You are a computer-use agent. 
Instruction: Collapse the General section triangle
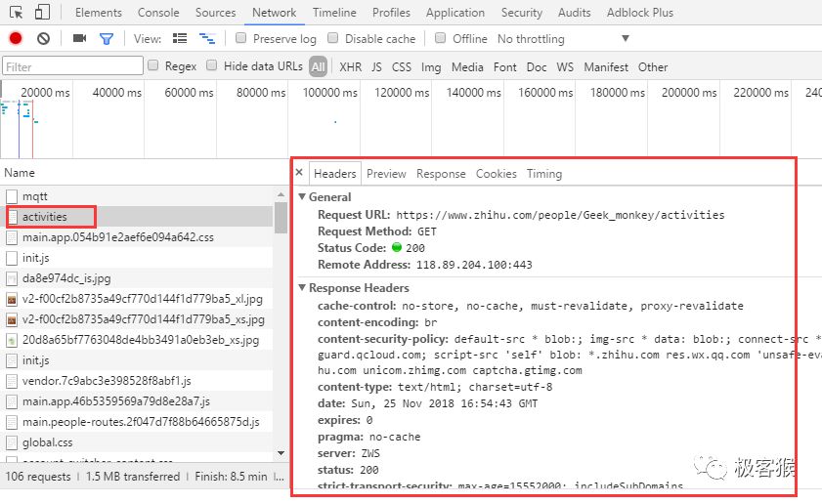coord(302,196)
